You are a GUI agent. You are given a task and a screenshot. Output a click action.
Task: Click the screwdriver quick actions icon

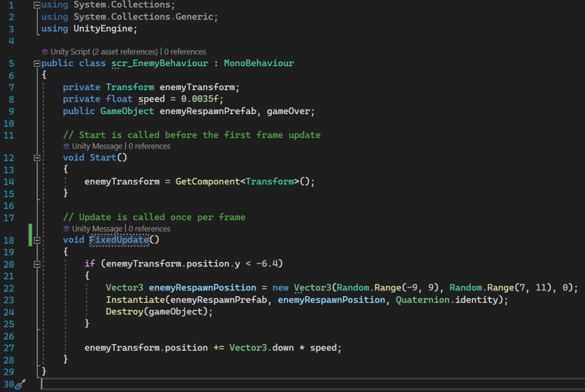click(20, 385)
